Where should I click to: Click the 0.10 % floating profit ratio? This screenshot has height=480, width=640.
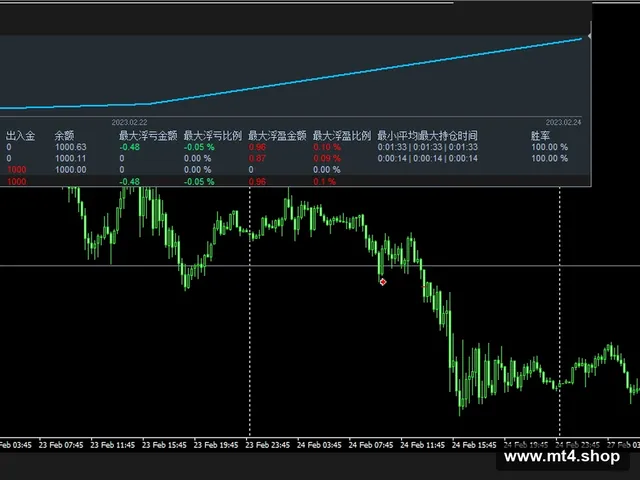coord(327,147)
